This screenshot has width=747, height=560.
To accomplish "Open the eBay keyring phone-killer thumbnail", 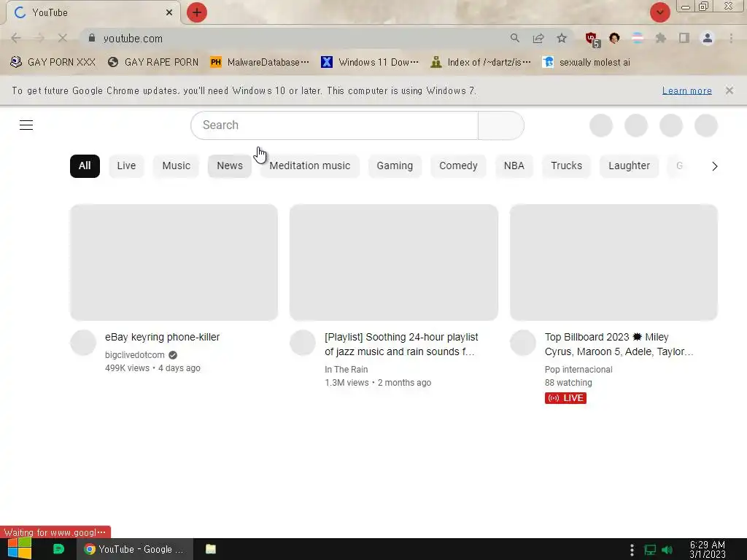I will coord(174,262).
